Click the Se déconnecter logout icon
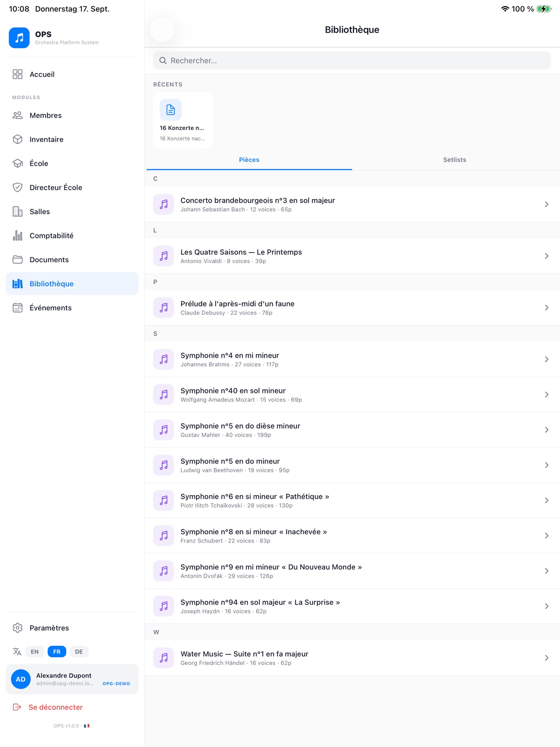Viewport: 560px width, 747px height. click(x=17, y=707)
